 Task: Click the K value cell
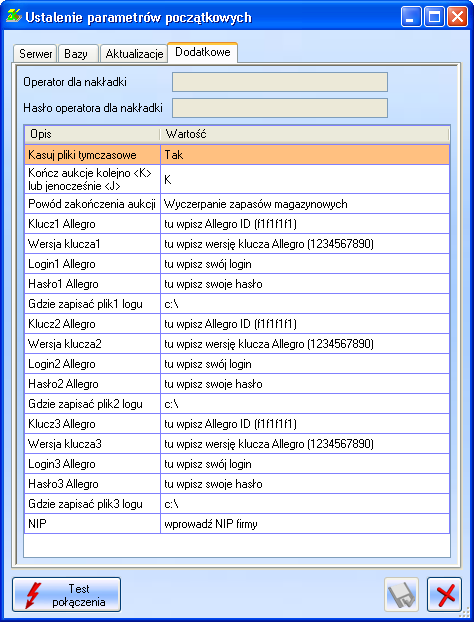pyautogui.click(x=305, y=179)
